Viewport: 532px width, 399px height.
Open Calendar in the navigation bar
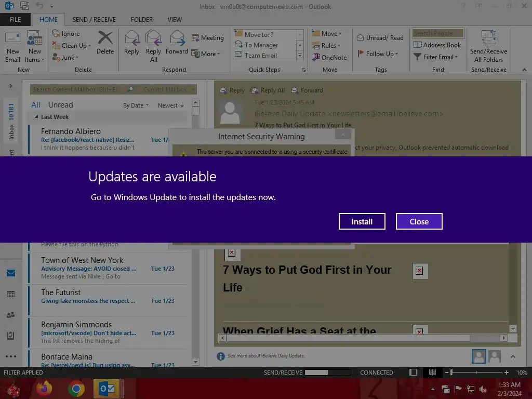point(11,294)
